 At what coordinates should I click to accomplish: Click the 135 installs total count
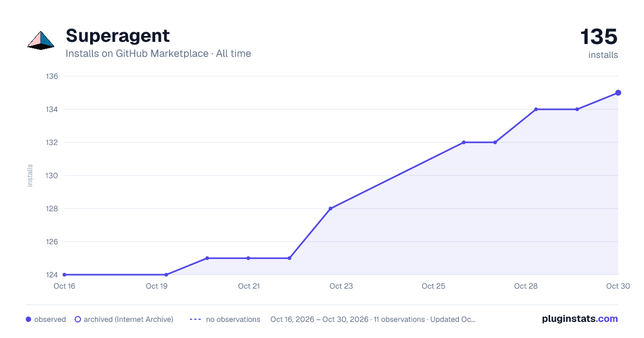pyautogui.click(x=599, y=37)
